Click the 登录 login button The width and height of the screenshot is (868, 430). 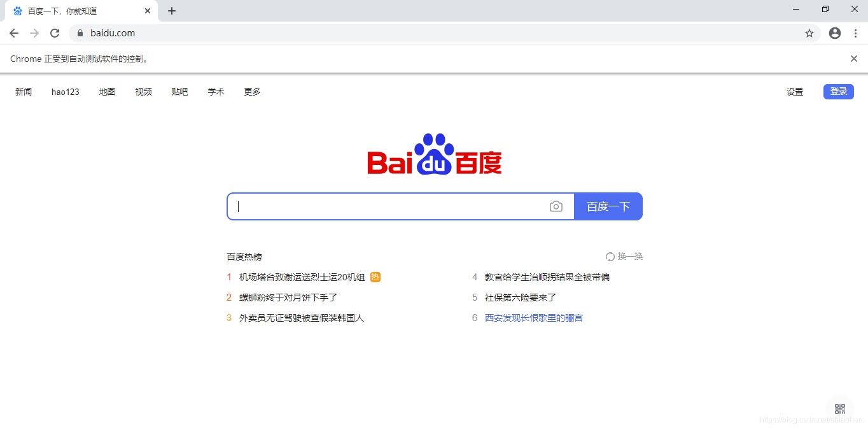pyautogui.click(x=839, y=92)
